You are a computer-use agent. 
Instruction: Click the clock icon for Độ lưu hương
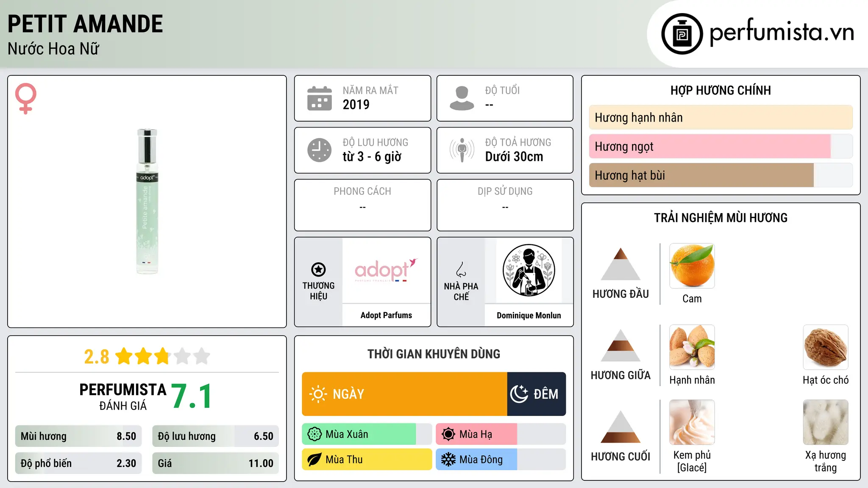pos(320,150)
